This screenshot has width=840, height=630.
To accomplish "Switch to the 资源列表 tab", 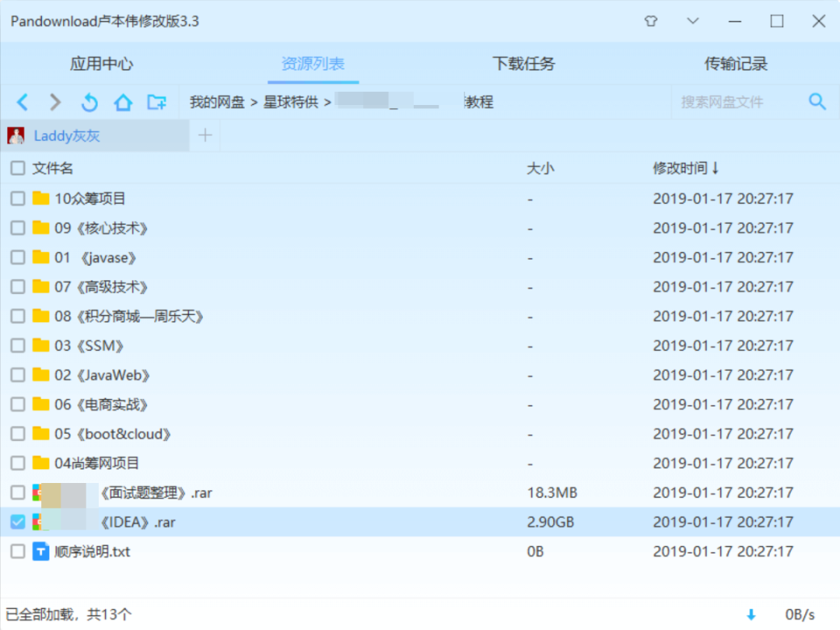I will [x=313, y=64].
